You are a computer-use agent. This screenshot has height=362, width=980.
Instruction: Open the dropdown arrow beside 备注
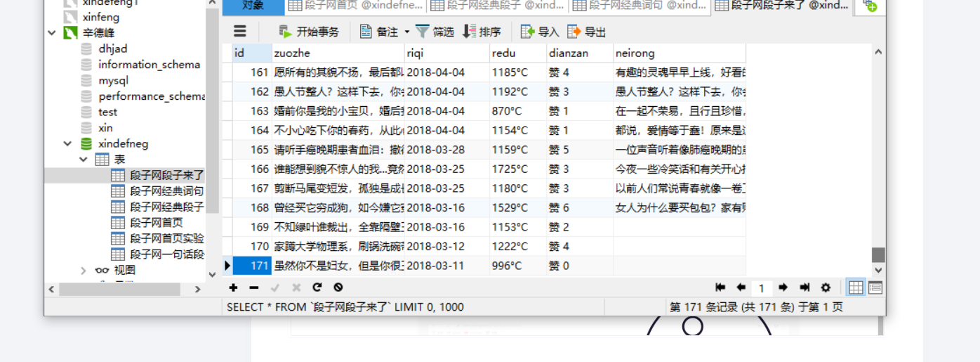coord(406,32)
